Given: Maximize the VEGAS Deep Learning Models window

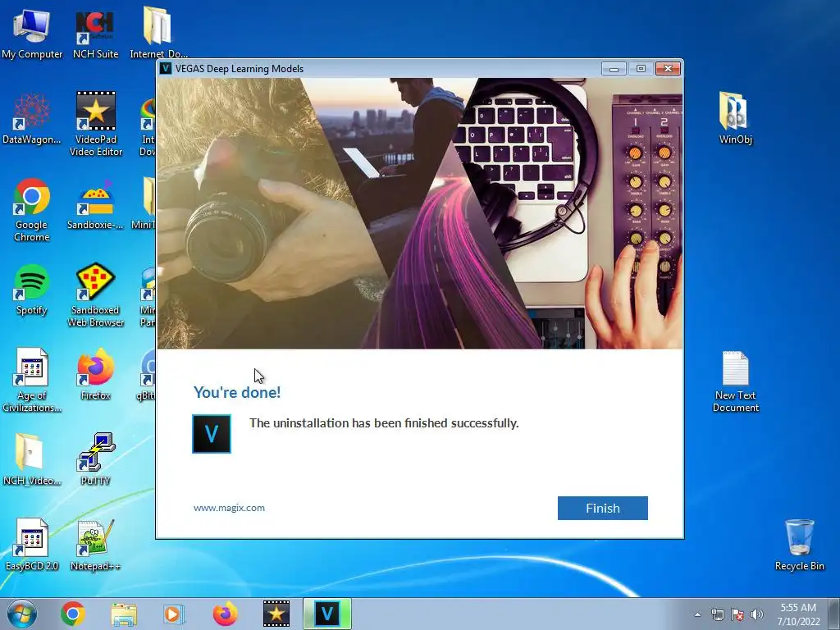Looking at the screenshot, I should tap(641, 69).
